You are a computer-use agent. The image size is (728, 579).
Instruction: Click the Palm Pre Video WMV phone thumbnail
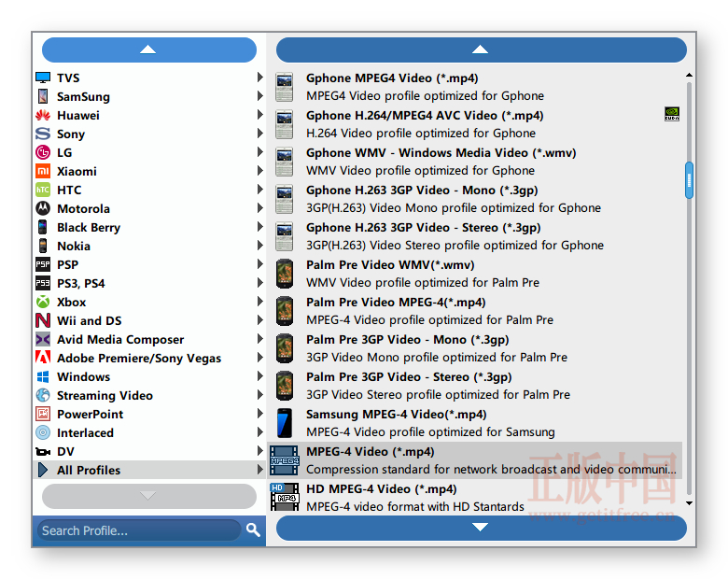pos(284,274)
